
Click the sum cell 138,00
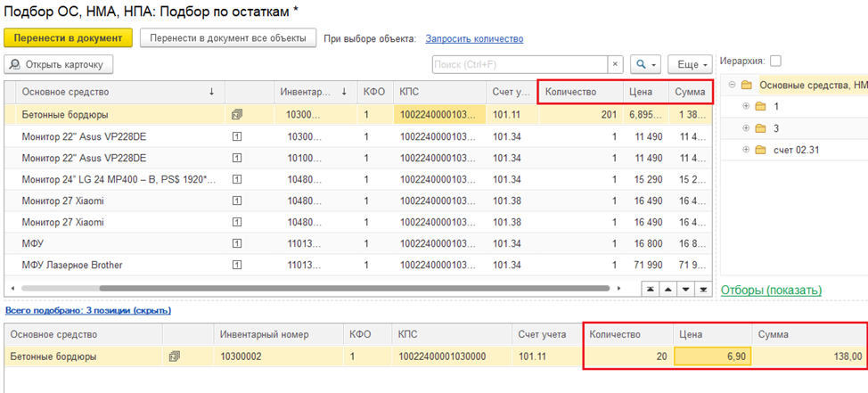coord(809,357)
